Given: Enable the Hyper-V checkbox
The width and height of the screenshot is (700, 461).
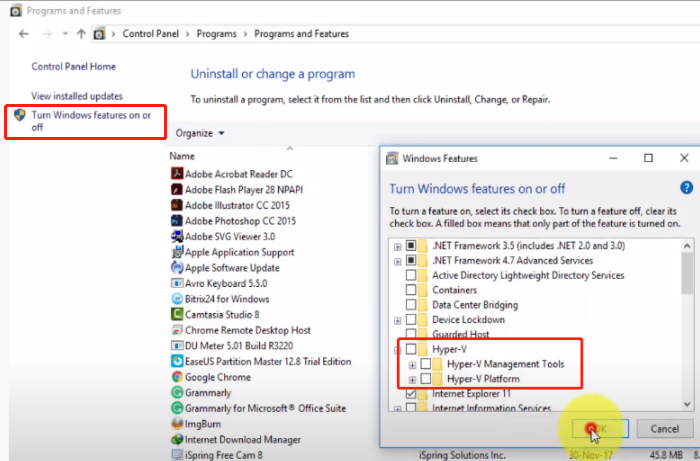Looking at the screenshot, I should pyautogui.click(x=410, y=349).
